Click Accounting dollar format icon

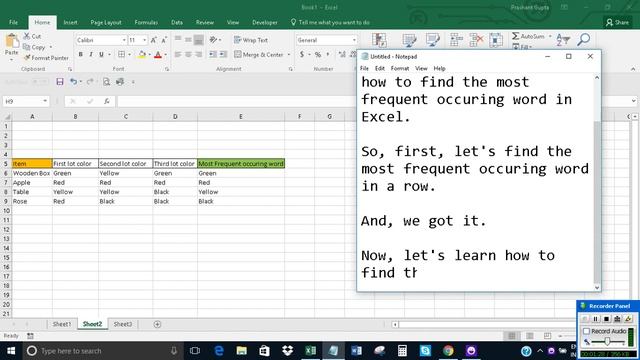(x=302, y=54)
